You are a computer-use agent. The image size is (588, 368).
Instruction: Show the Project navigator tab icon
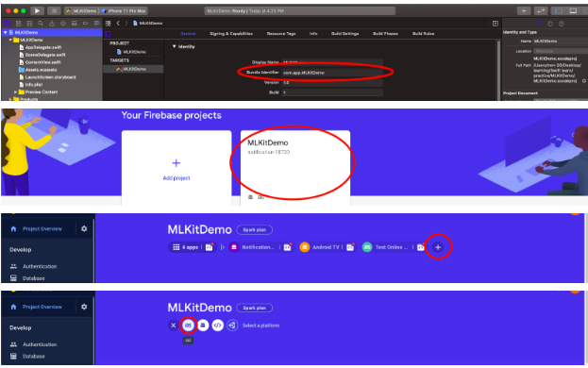point(8,24)
